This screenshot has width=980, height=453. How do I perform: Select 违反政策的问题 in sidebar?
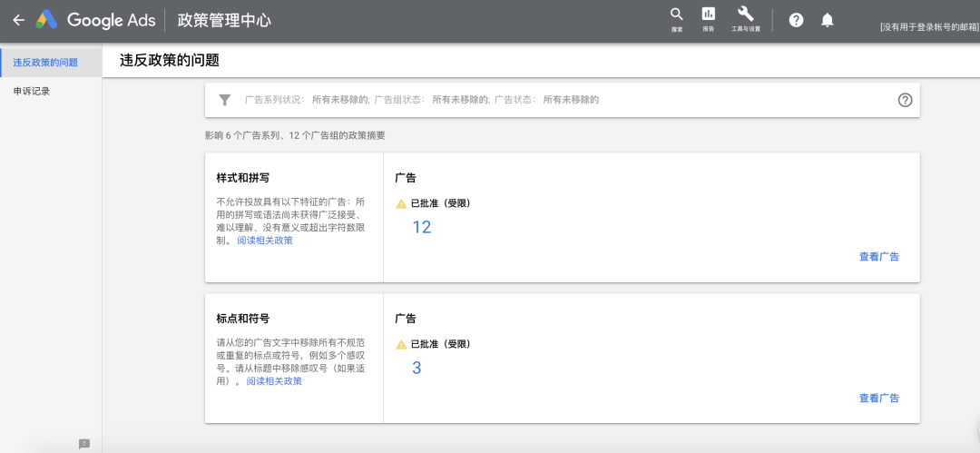point(45,63)
